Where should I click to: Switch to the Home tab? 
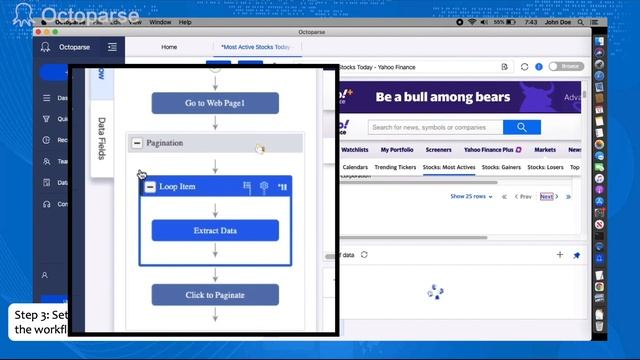169,47
